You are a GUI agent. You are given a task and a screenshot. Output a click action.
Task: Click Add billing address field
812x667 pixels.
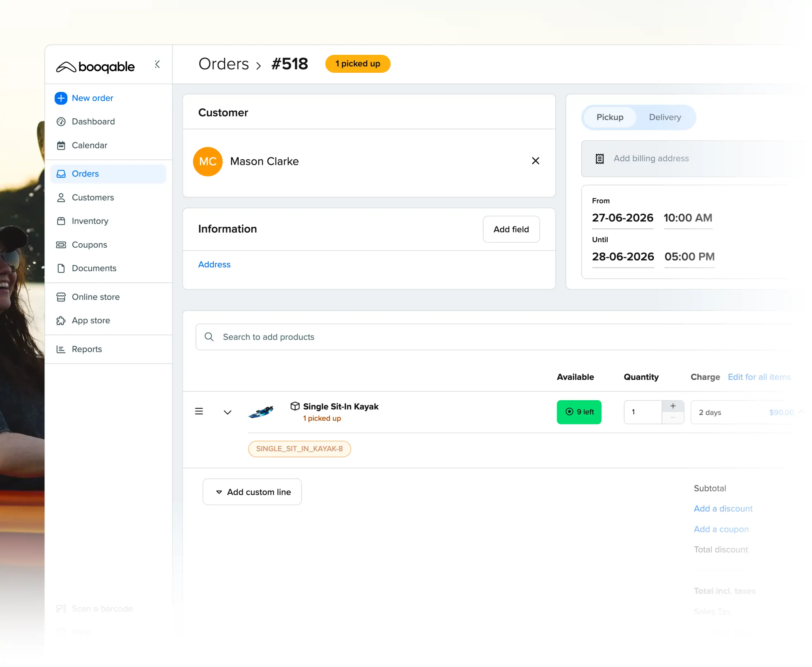tap(688, 159)
